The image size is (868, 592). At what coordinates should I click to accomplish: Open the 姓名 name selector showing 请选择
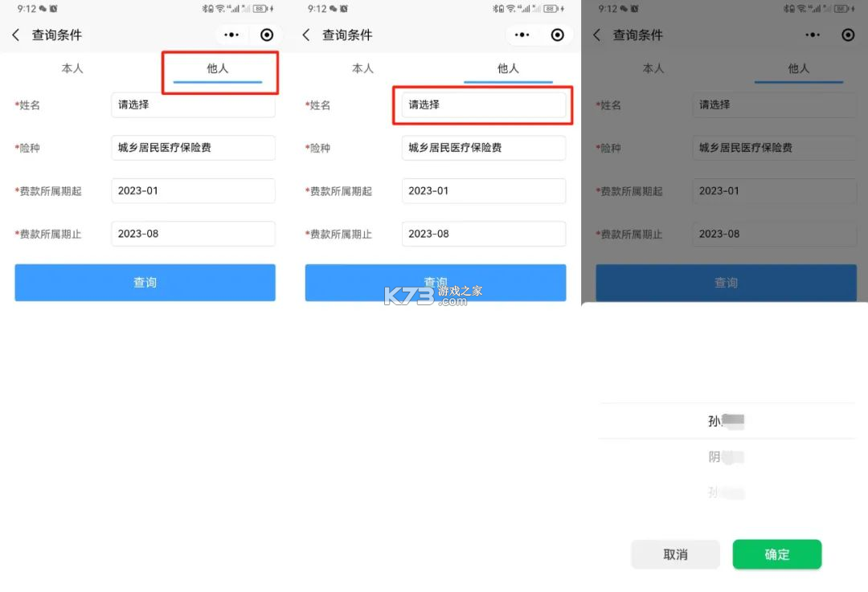click(193, 104)
